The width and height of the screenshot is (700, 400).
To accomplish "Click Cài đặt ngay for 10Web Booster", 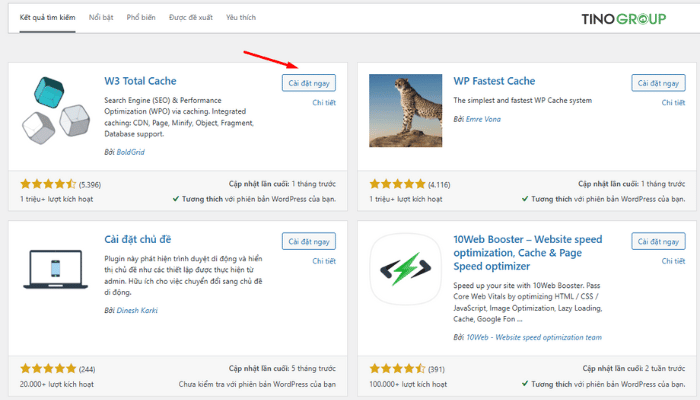I will click(x=658, y=242).
